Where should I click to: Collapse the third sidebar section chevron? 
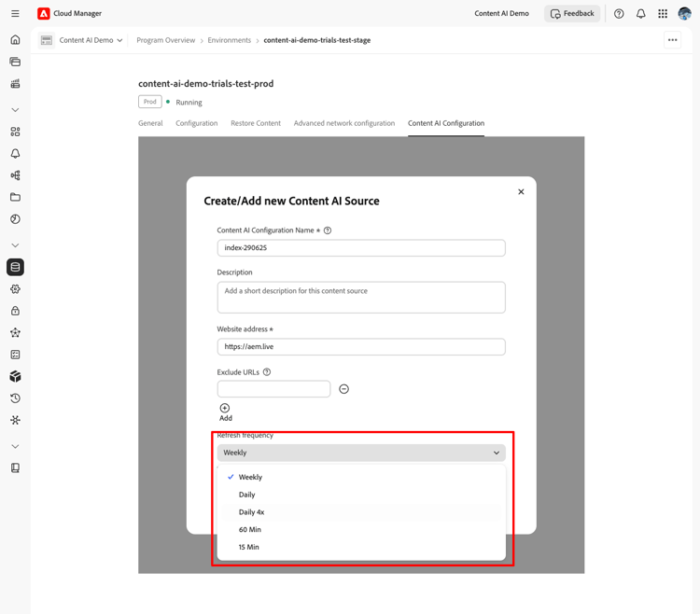click(x=15, y=446)
